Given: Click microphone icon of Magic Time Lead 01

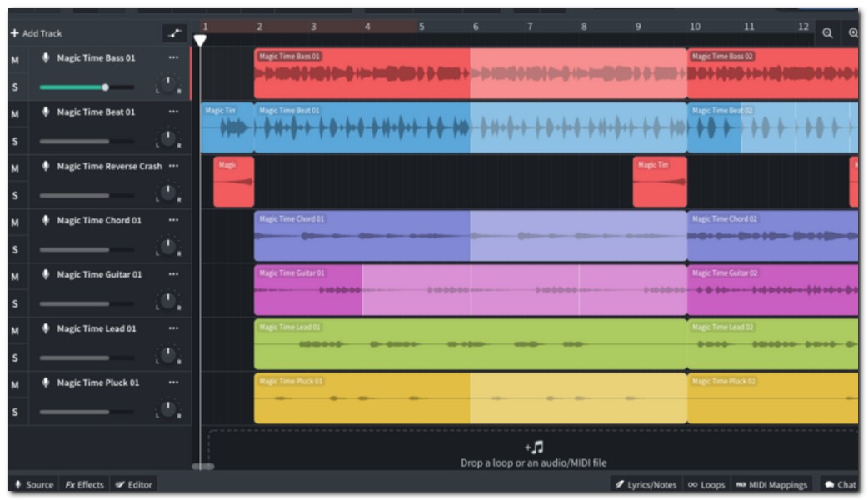Looking at the screenshot, I should [46, 329].
